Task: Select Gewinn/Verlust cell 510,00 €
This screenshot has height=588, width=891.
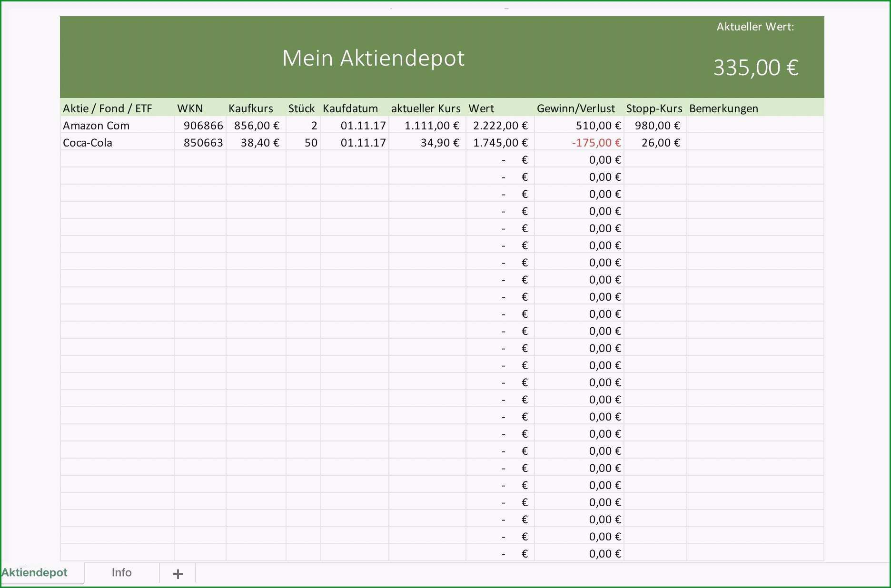Action: [579, 125]
